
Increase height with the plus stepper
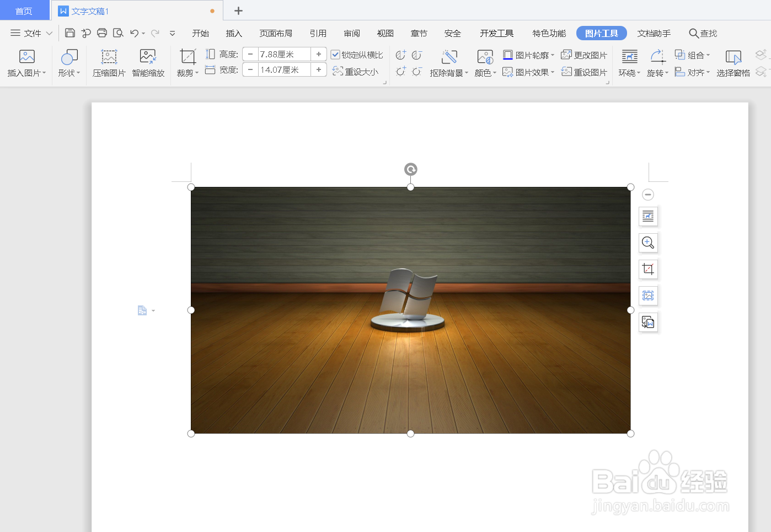[319, 54]
